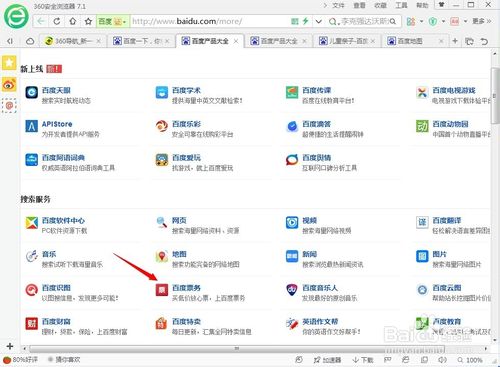Open the mail @ icon in the left sidebar

[x=9, y=106]
